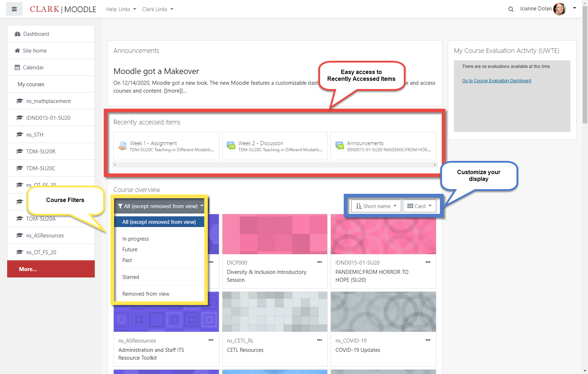The height and width of the screenshot is (374, 588).
Task: Open the course filter dropdown button
Action: [x=160, y=206]
